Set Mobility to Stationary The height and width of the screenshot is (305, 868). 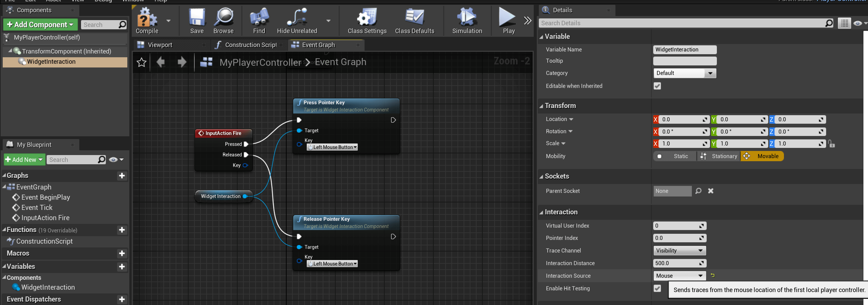(x=719, y=156)
